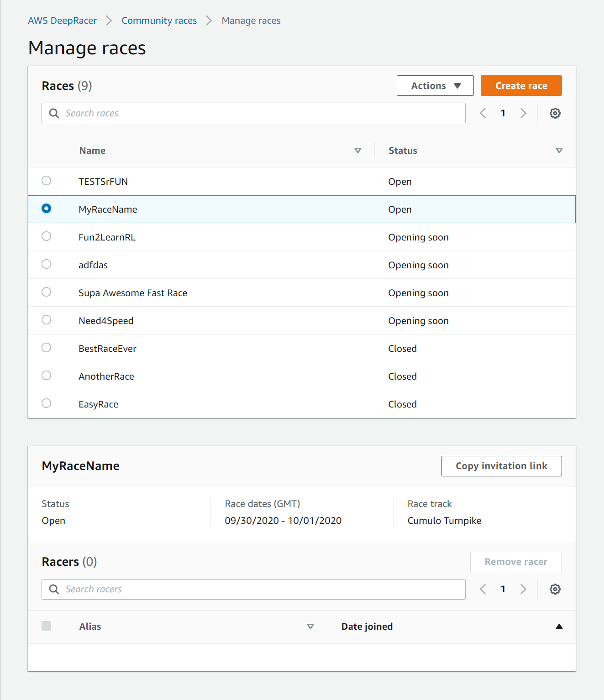This screenshot has width=604, height=700.
Task: Open the Actions dropdown
Action: (x=435, y=85)
